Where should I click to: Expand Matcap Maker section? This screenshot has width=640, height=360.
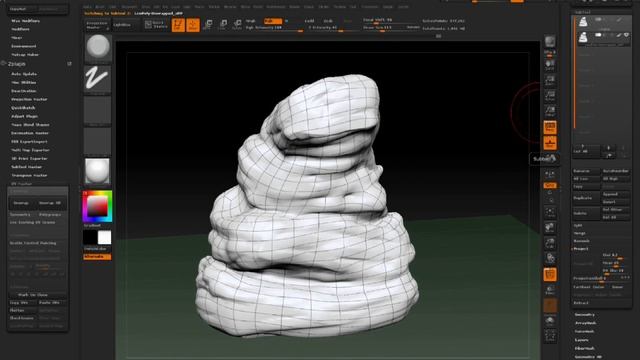[x=25, y=55]
